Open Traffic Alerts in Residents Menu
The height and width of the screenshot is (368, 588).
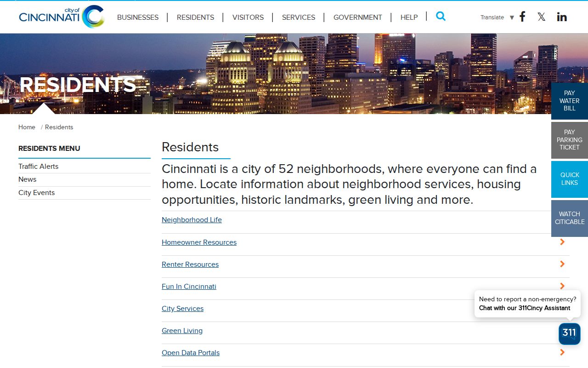coord(39,167)
